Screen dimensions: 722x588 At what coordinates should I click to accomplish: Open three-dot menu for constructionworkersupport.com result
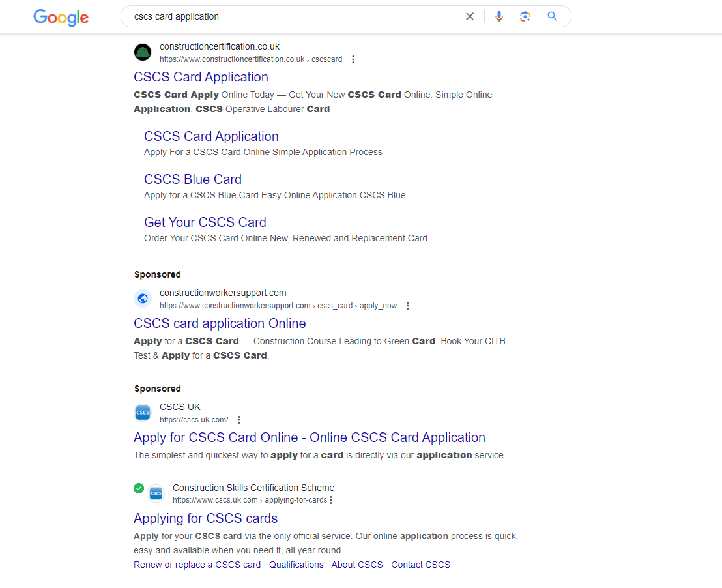[408, 306]
